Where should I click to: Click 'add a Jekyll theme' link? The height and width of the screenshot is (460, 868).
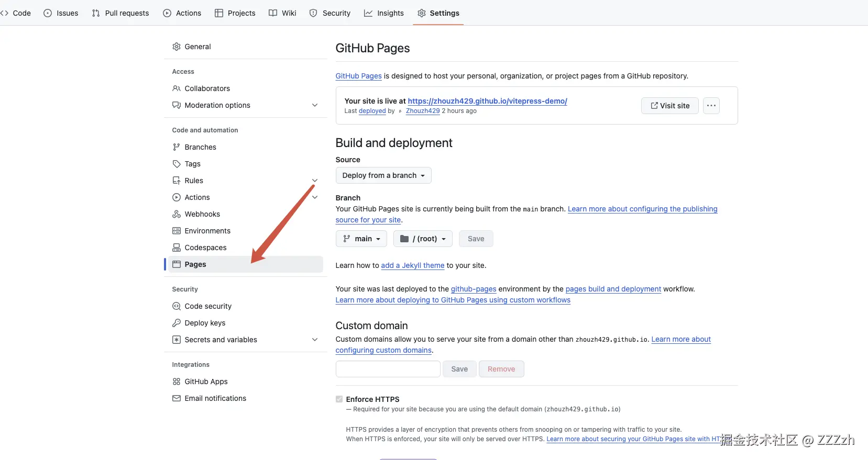coord(413,265)
